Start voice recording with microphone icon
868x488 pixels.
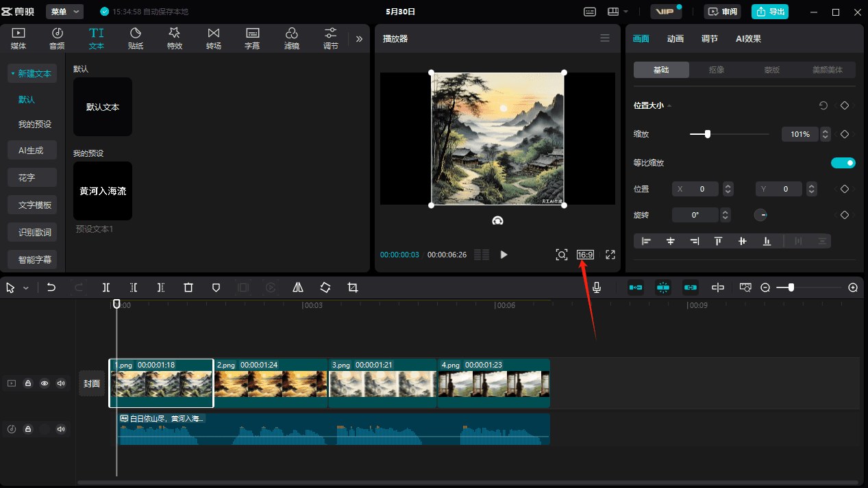(x=597, y=287)
